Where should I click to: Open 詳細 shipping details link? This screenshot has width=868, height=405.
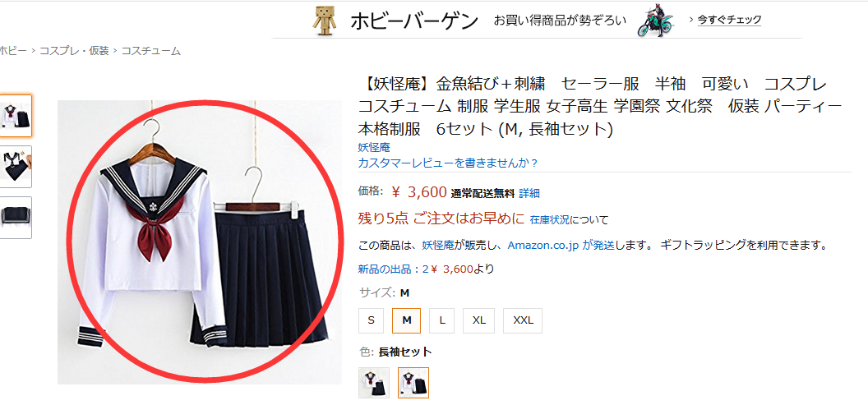(529, 193)
